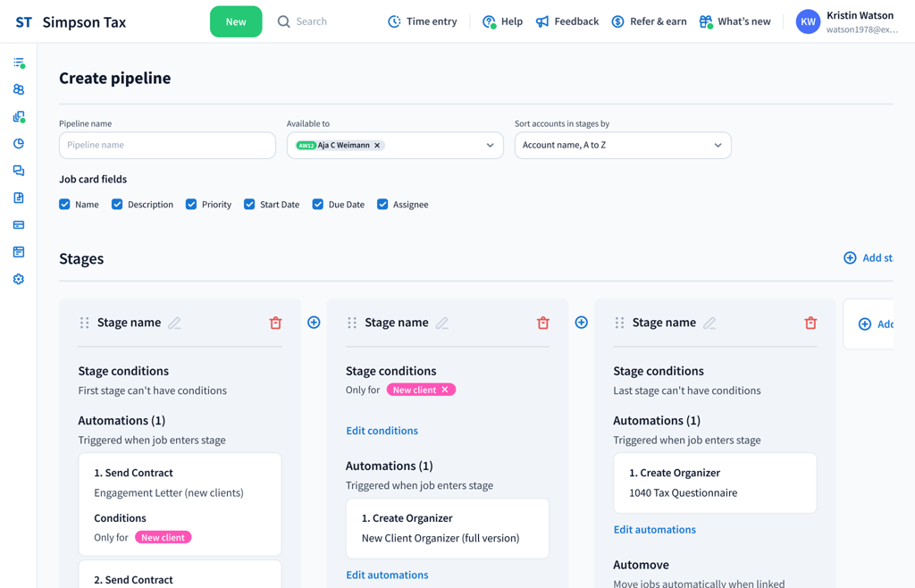Uncheck the Description job card field
915x588 pixels.
coord(117,205)
